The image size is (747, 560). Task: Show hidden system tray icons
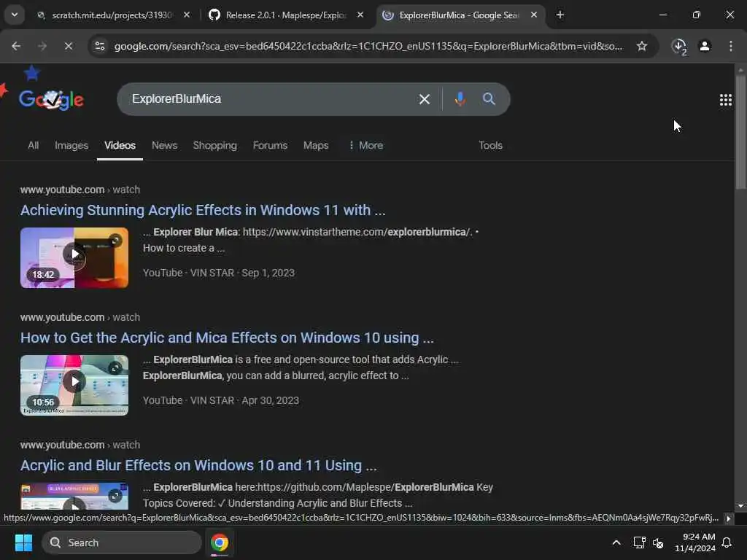(616, 542)
